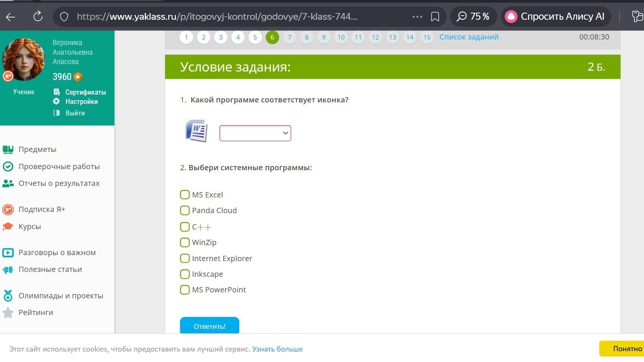Expand the program name dropdown next to icon

pos(255,133)
